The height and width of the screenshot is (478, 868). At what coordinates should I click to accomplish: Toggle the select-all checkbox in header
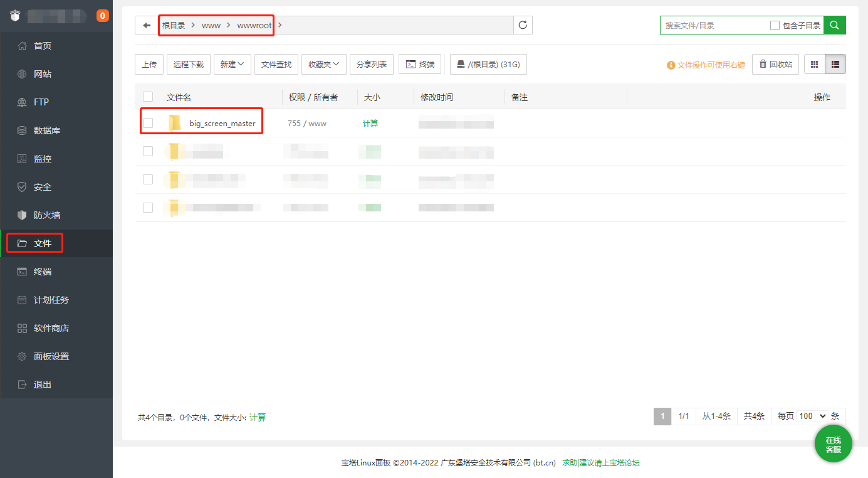(x=148, y=97)
